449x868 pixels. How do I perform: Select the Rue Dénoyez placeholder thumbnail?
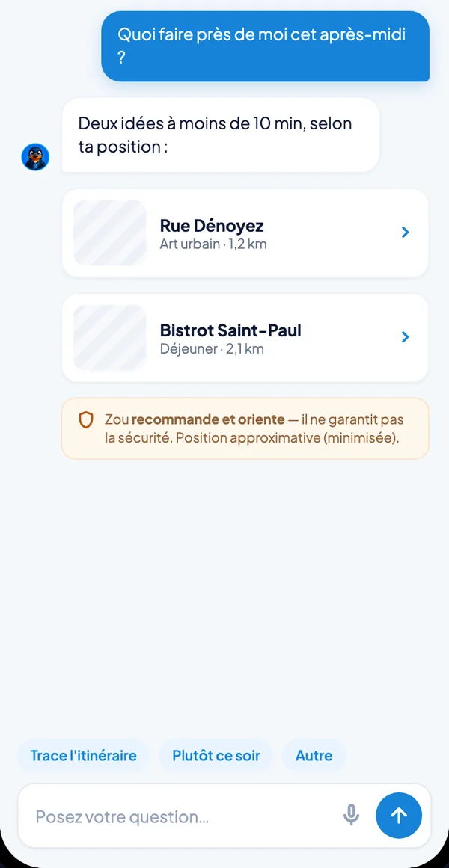tap(110, 233)
